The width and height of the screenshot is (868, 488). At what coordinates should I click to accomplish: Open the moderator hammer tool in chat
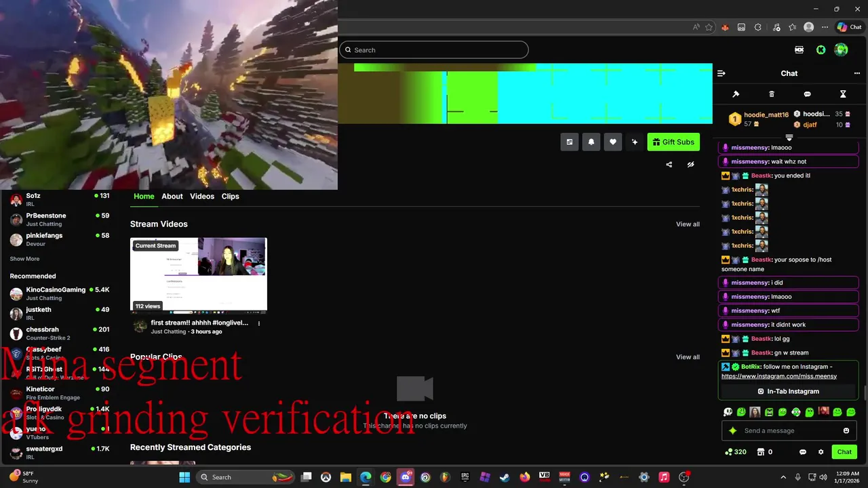point(736,94)
